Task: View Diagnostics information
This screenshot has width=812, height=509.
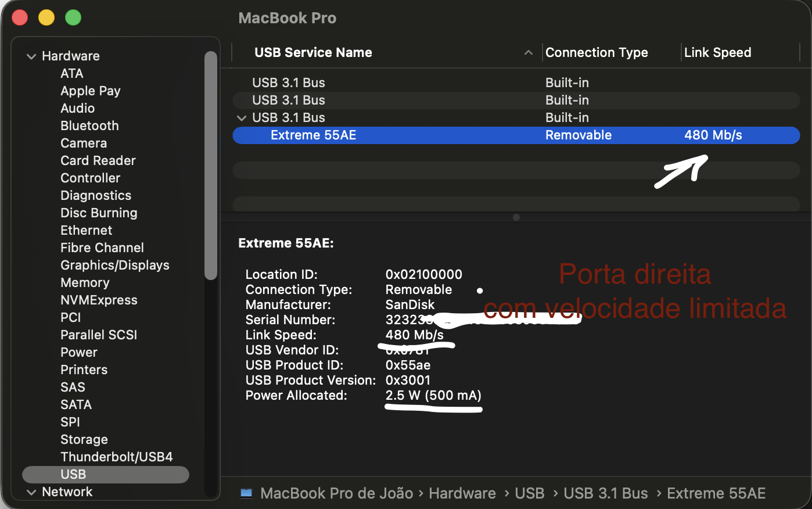Action: [96, 196]
